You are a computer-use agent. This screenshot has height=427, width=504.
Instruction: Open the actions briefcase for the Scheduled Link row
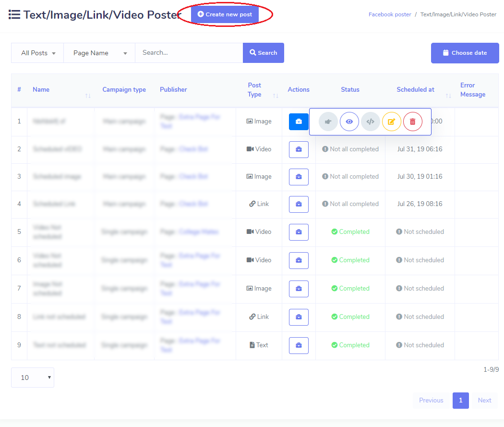pos(299,204)
